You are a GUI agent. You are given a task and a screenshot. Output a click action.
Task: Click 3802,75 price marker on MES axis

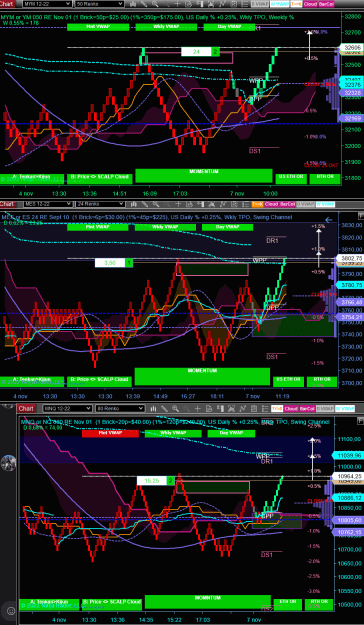tap(351, 258)
